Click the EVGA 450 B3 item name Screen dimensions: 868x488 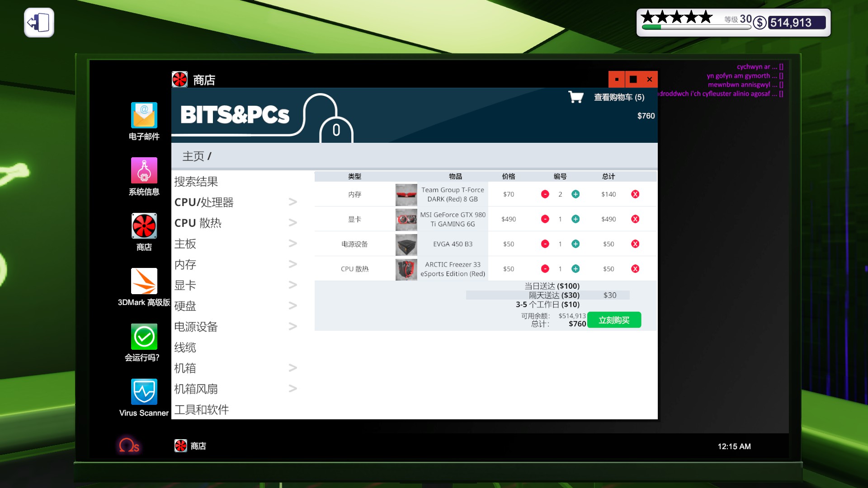(453, 244)
